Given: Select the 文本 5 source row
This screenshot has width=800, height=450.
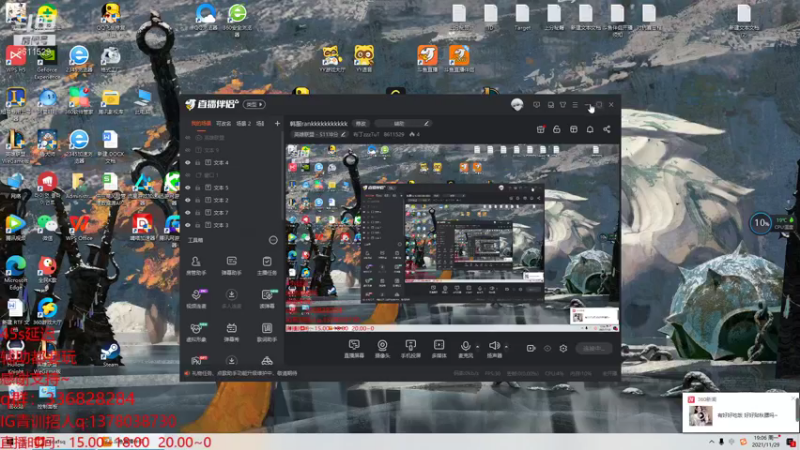Looking at the screenshot, I should pyautogui.click(x=231, y=188).
